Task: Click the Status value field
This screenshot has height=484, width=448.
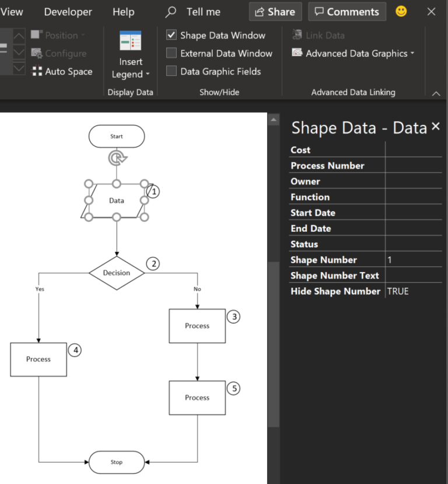Action: (414, 244)
